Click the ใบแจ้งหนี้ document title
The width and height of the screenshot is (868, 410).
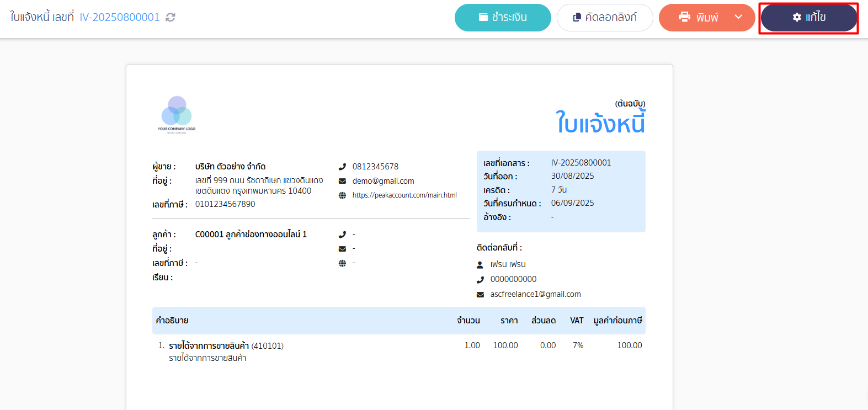600,123
